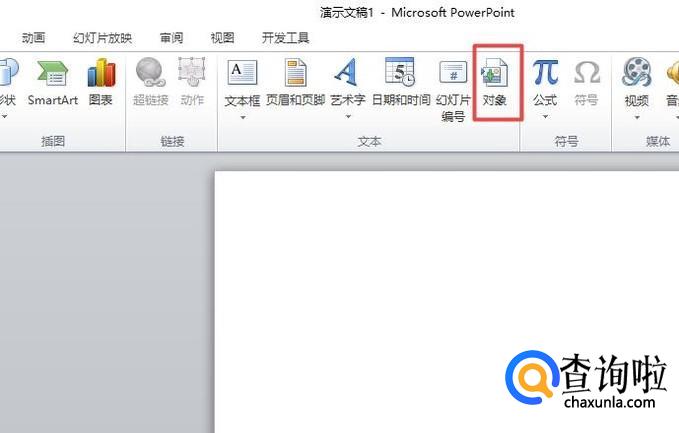Viewport: 679px width, 433px height.
Task: Click the 动作 action icon
Action: [x=192, y=81]
